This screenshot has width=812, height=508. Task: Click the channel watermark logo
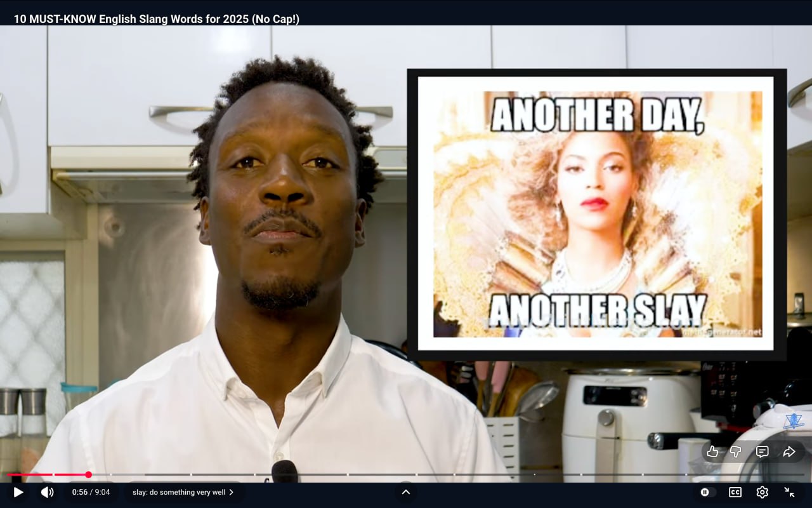(793, 421)
